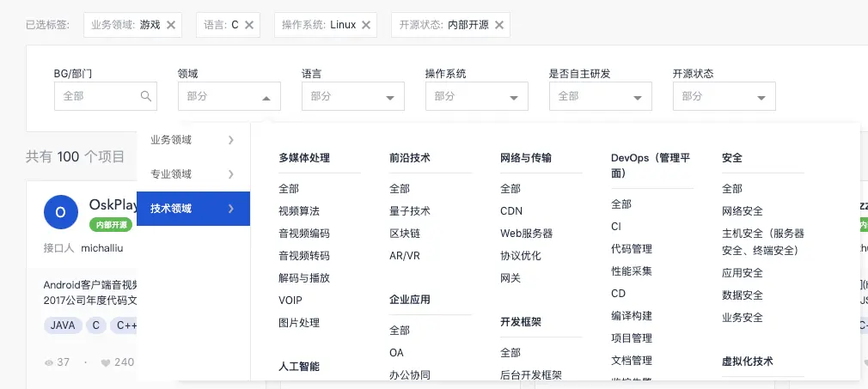Open the 语言 dropdown

[352, 96]
